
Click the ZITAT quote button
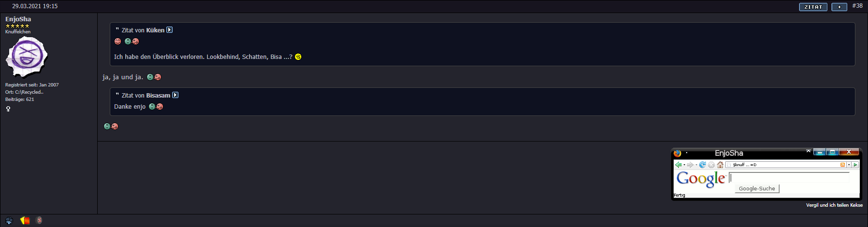813,7
